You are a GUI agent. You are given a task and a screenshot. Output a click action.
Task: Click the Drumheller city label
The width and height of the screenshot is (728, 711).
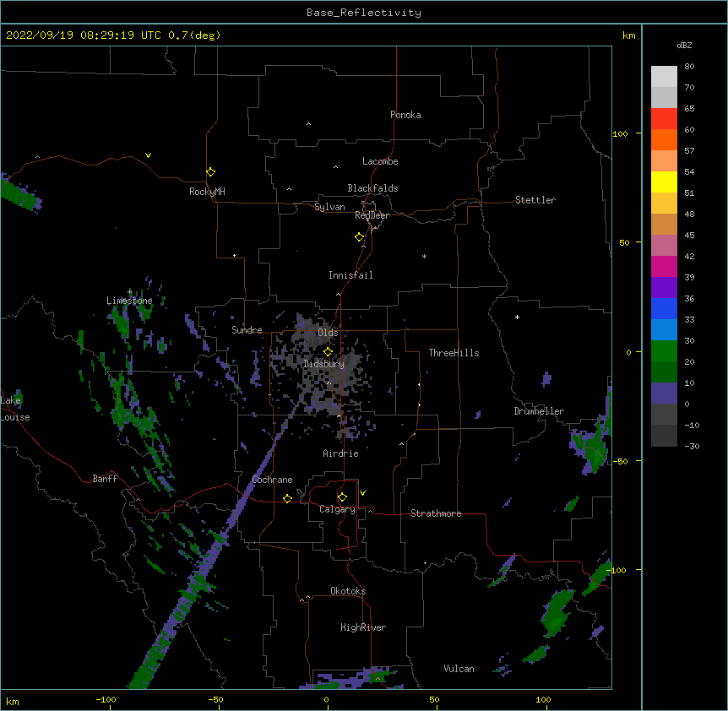pos(539,411)
